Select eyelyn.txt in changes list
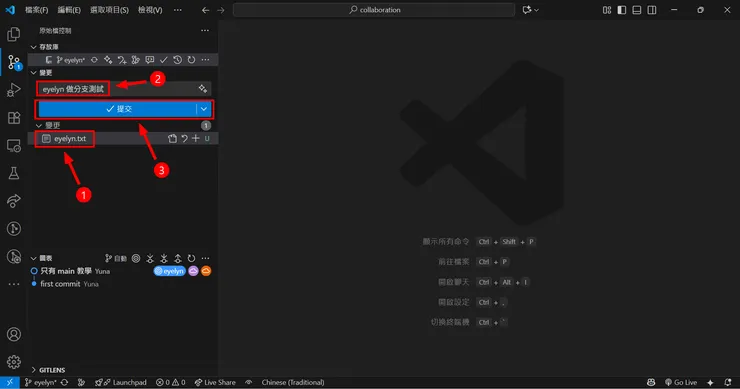Image resolution: width=740 pixels, height=389 pixels. 70,139
